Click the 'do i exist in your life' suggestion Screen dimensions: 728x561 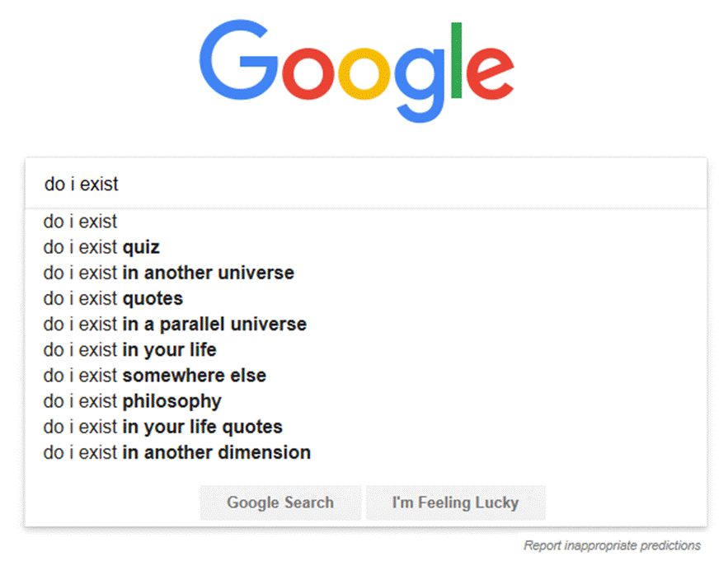130,349
